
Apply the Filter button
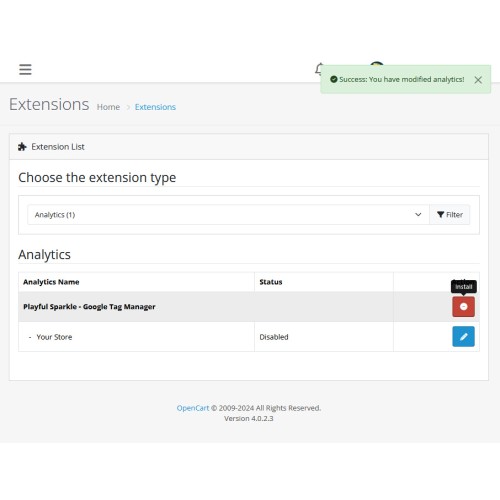[x=450, y=215]
